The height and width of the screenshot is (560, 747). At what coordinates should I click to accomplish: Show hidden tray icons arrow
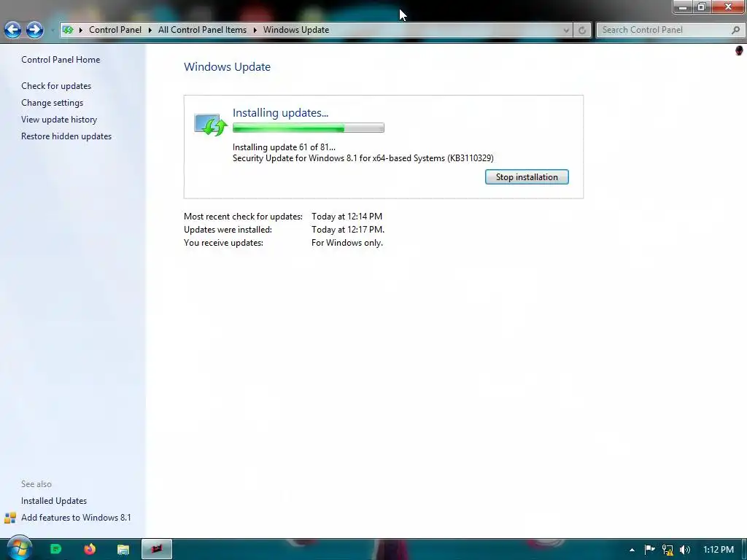[x=632, y=550]
